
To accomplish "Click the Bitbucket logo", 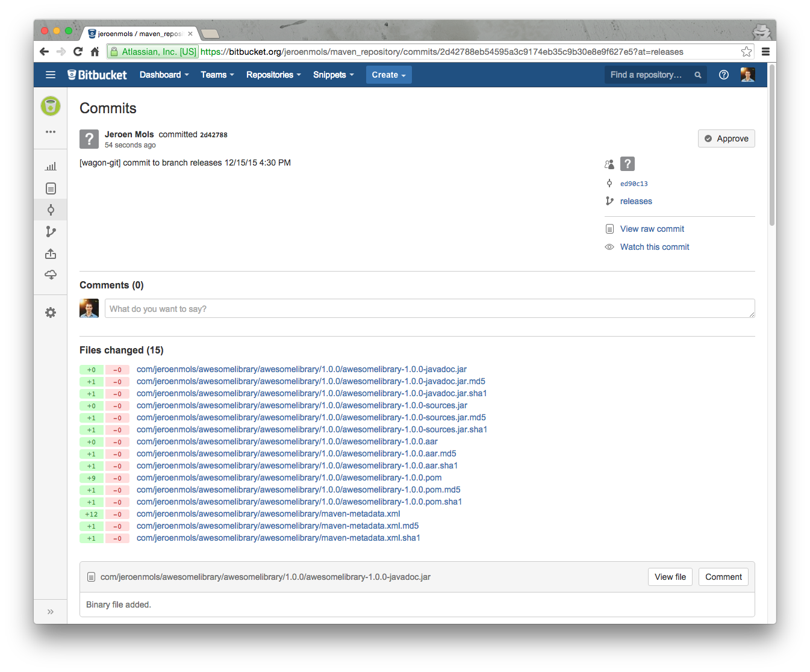I will click(97, 75).
